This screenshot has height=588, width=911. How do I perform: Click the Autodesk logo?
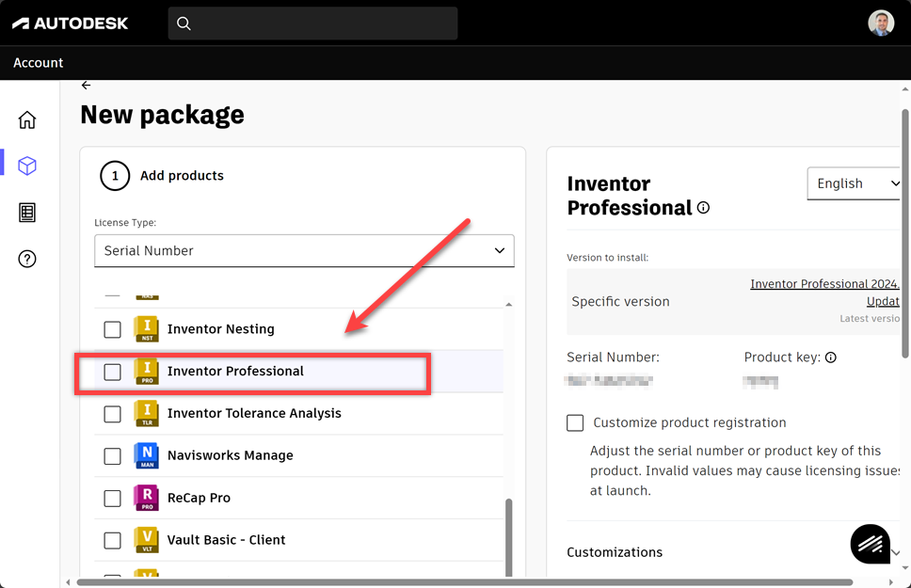pos(70,24)
